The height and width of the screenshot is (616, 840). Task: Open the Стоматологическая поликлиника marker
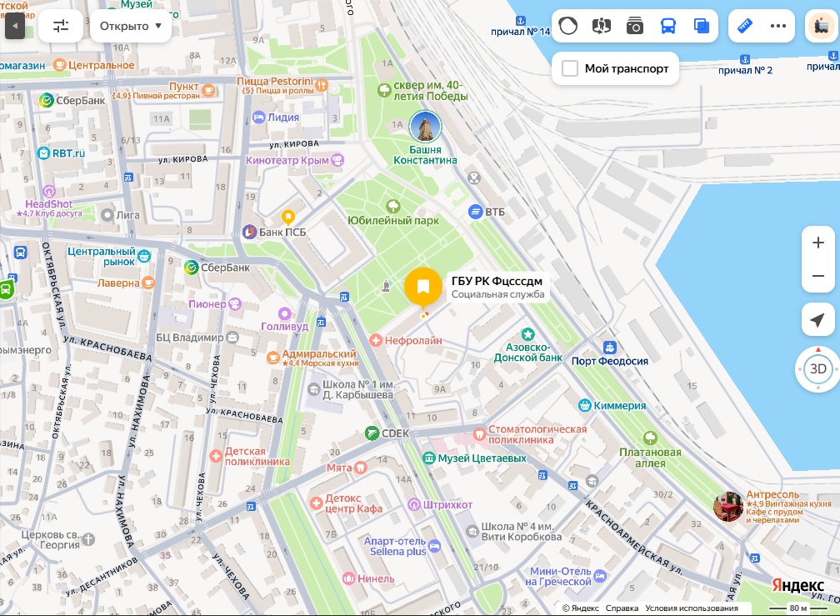point(479,434)
